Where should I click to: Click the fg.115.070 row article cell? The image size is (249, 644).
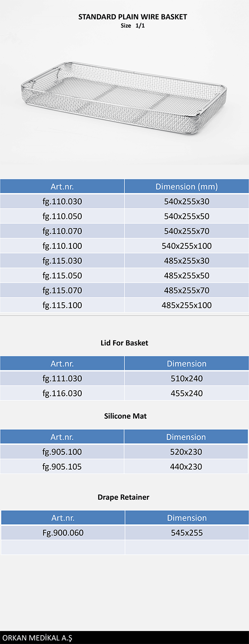(x=62, y=290)
